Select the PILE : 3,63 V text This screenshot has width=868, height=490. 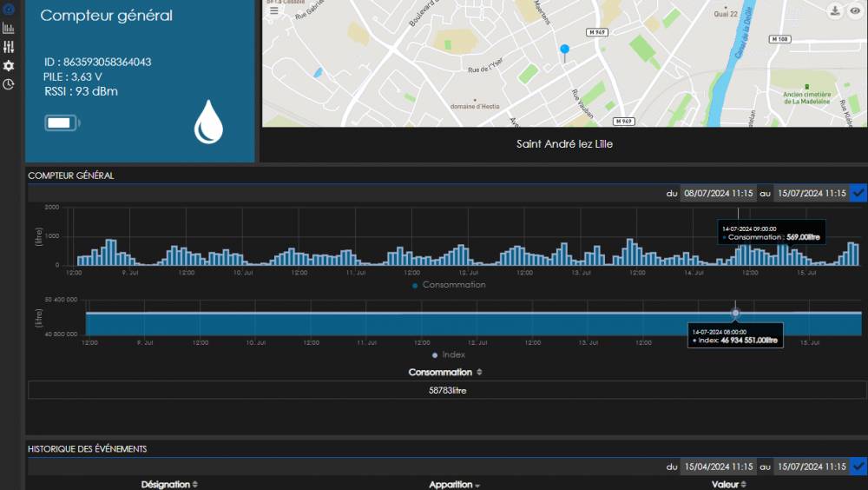(x=73, y=76)
